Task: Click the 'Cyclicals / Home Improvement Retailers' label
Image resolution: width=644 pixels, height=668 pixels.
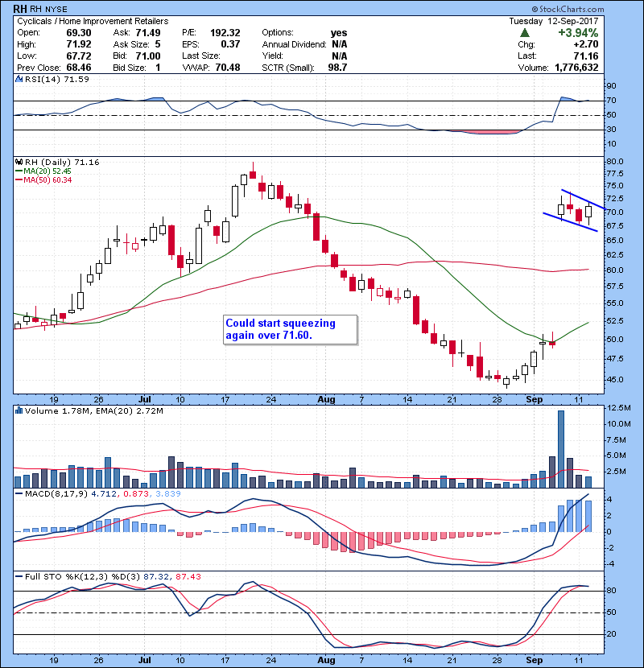Action: click(93, 21)
